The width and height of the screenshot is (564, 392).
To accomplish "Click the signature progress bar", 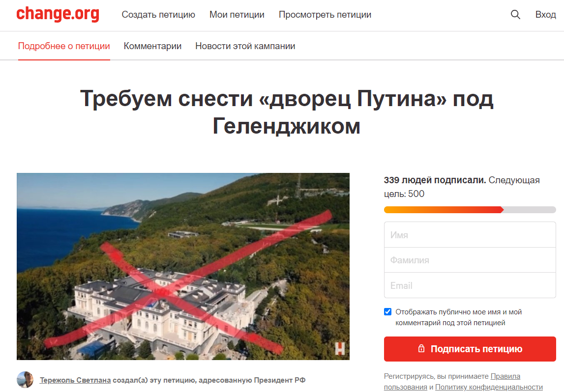I will pyautogui.click(x=470, y=210).
